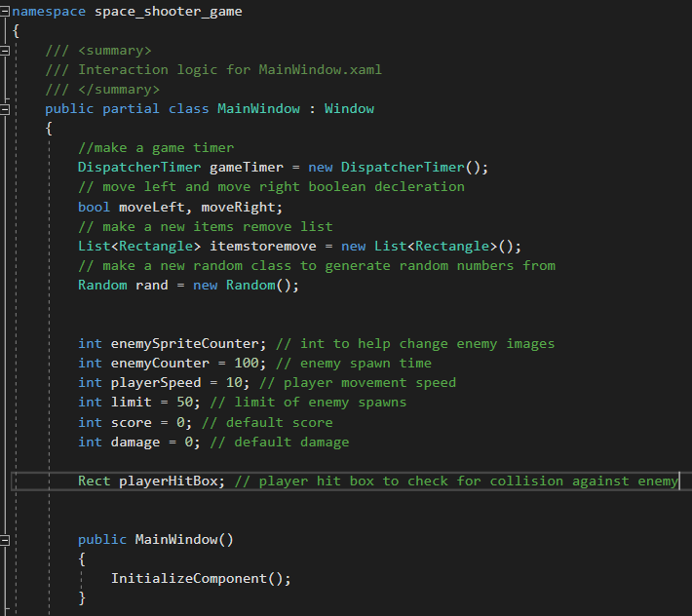The height and width of the screenshot is (616, 692).
Task: Click the "make a game timer" comment
Action: (156, 148)
